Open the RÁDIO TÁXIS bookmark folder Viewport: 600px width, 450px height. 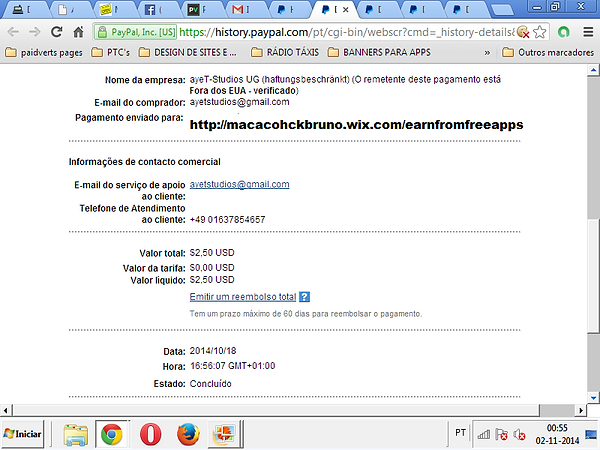pos(285,52)
